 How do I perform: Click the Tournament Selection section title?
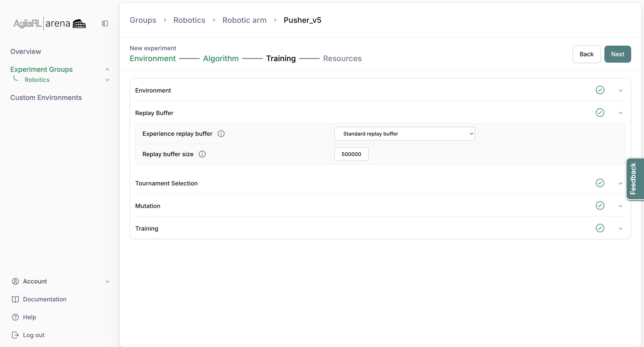[x=166, y=183]
